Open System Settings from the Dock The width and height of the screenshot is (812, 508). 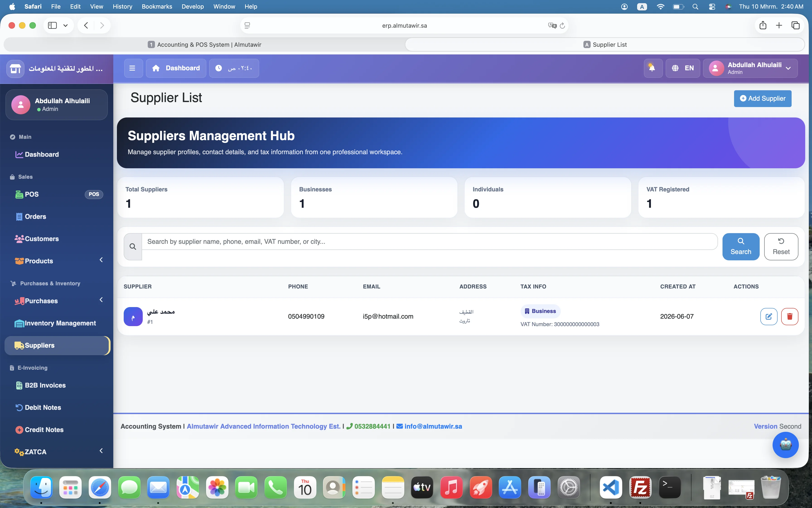click(x=569, y=487)
